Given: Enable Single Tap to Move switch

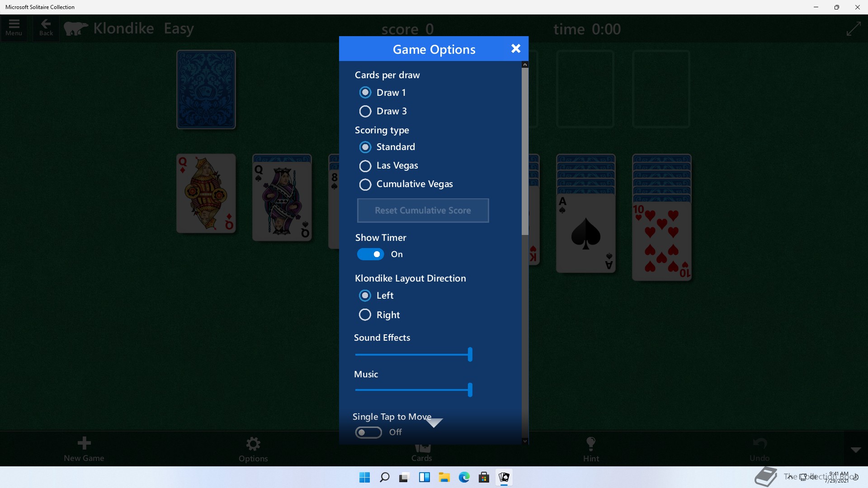Looking at the screenshot, I should tap(368, 432).
